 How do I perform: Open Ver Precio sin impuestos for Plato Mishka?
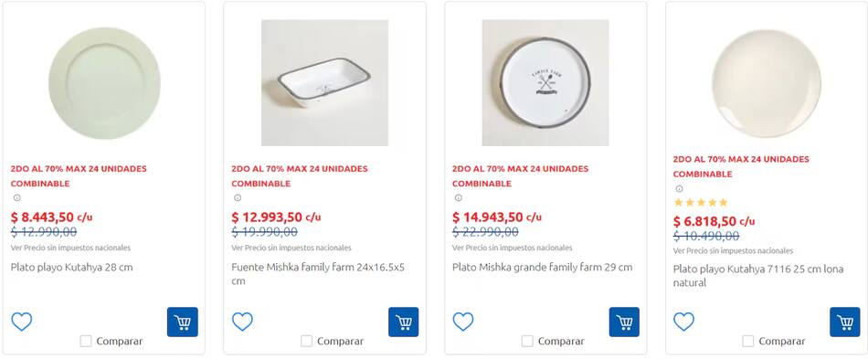click(512, 248)
